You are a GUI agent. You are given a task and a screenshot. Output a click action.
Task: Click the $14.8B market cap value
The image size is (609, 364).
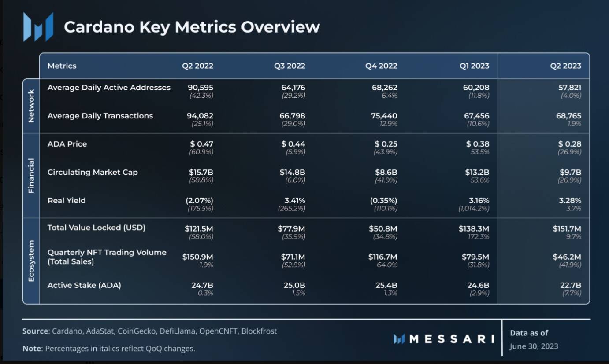(293, 172)
